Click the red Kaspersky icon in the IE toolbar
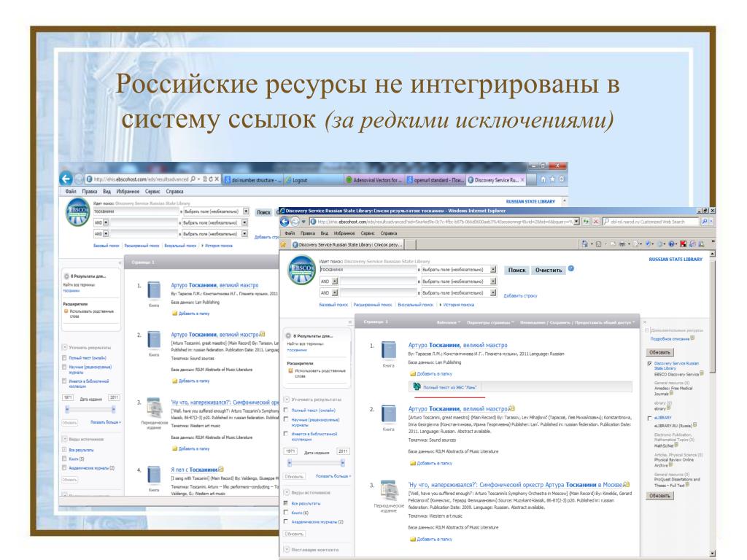The image size is (747, 560). (683, 244)
